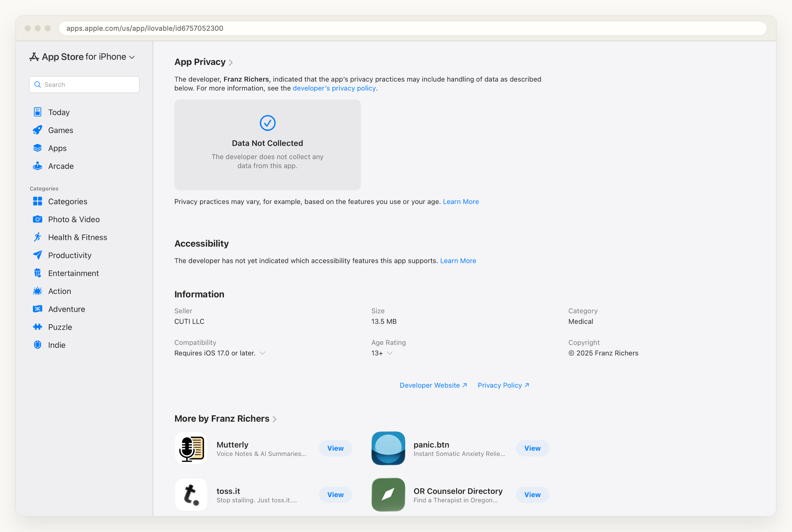Go to Puzzle category label
Image resolution: width=792 pixels, height=532 pixels.
click(60, 327)
